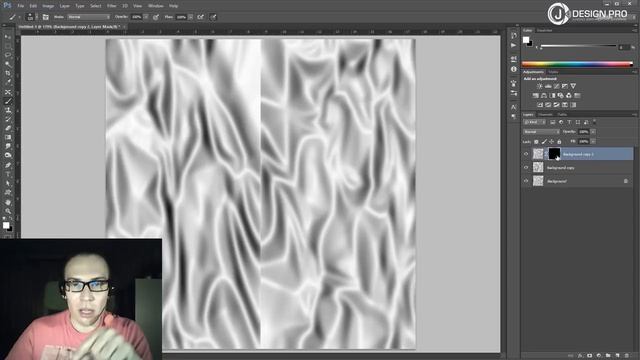640x360 pixels.
Task: Toggle lock image pixels
Action: click(x=544, y=142)
